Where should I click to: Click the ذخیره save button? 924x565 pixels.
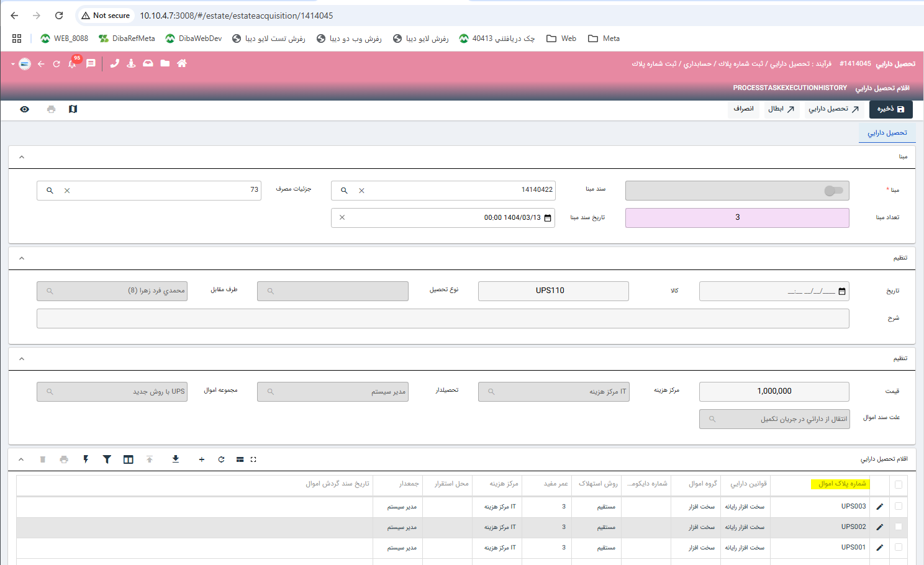point(890,109)
